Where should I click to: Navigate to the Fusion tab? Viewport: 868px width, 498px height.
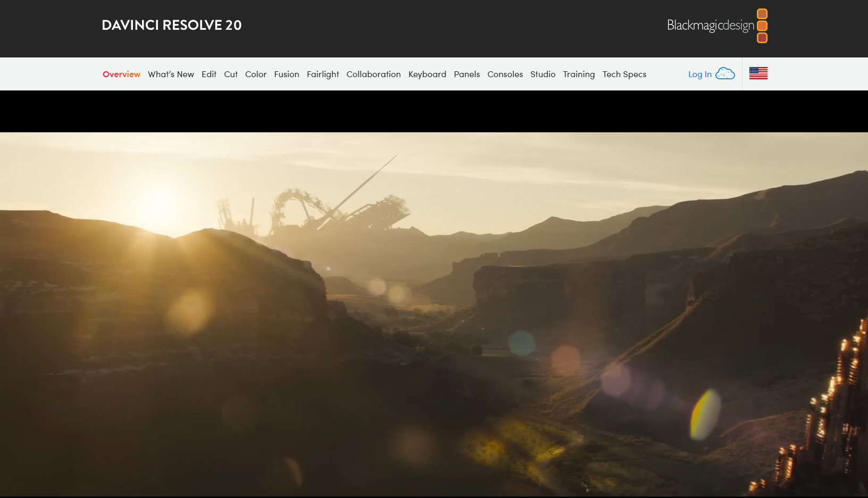287,74
